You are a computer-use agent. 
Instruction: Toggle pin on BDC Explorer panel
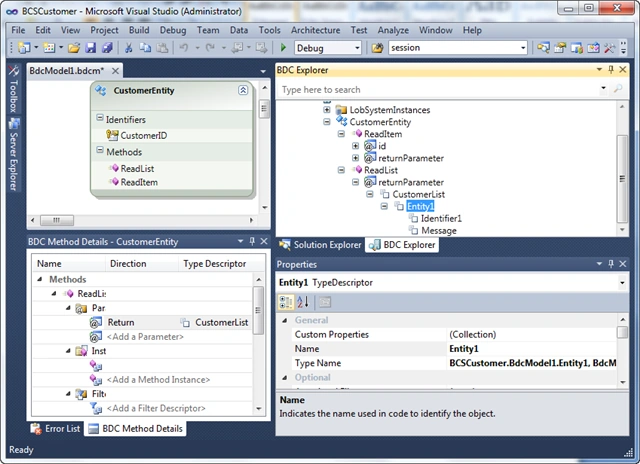pyautogui.click(x=611, y=70)
